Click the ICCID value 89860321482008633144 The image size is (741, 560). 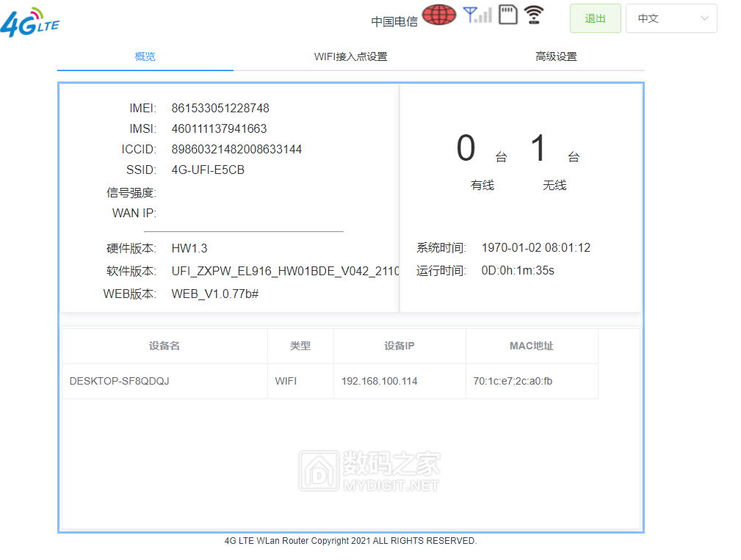click(236, 149)
